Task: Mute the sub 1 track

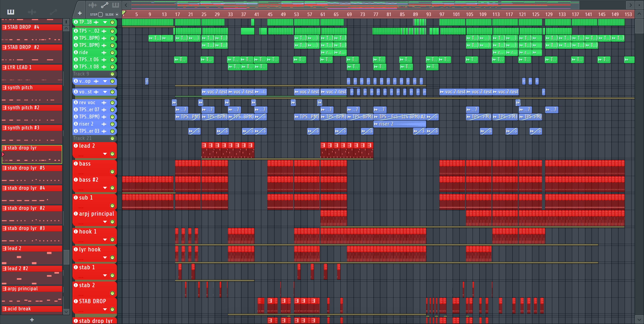Action: tap(112, 206)
